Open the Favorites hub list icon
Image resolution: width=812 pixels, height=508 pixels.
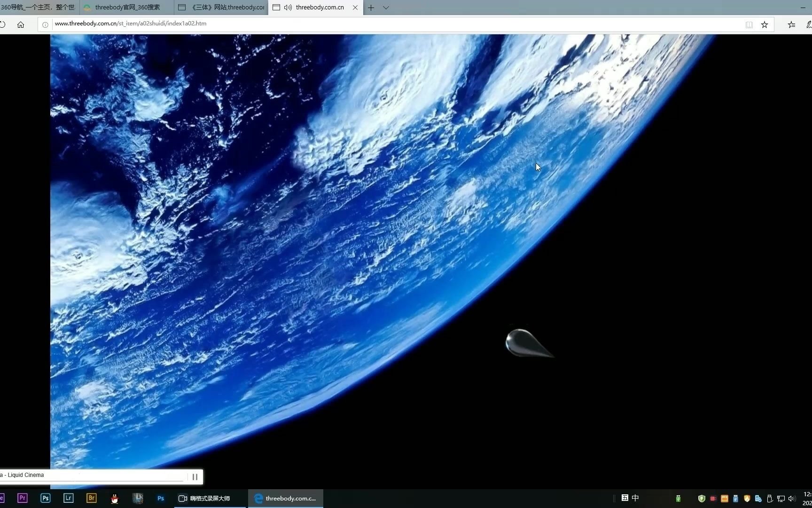tap(792, 24)
